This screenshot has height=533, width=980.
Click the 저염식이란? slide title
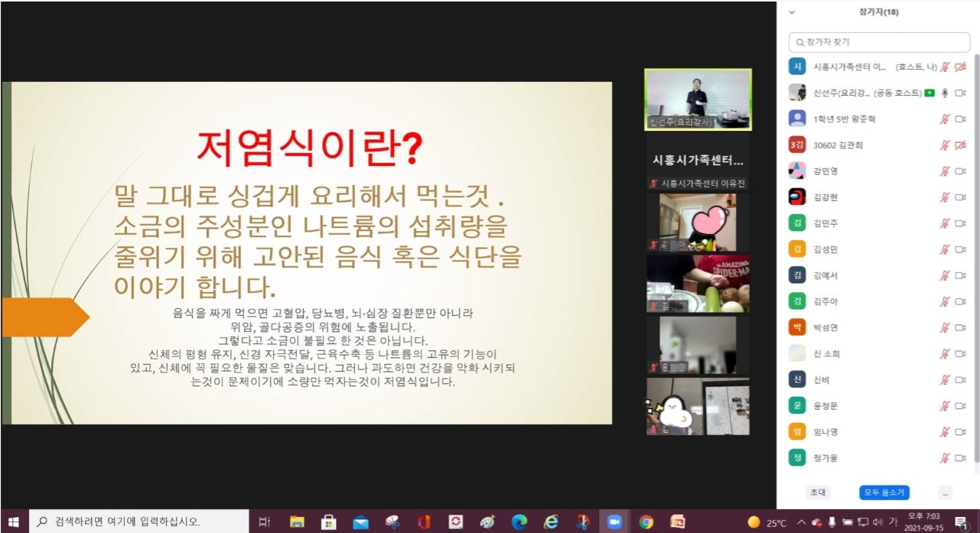pyautogui.click(x=309, y=147)
